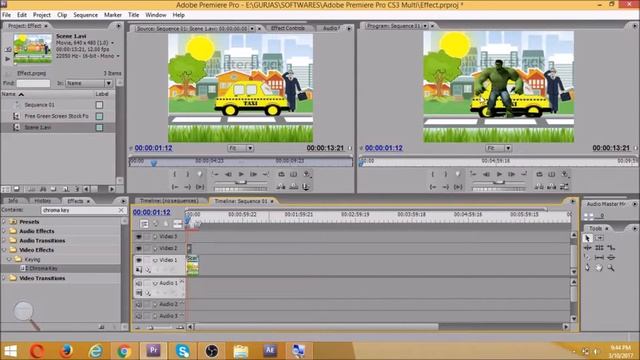Open the File menu
This screenshot has height=360, width=640.
(7, 15)
